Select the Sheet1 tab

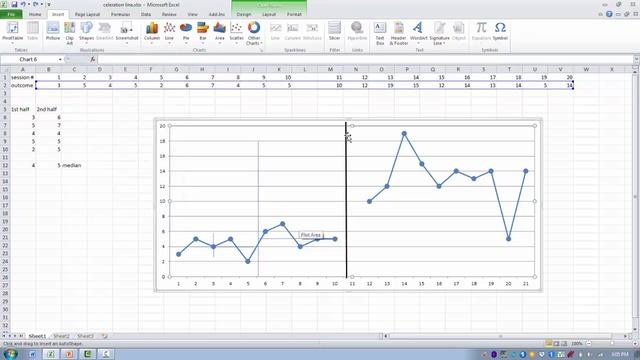tap(37, 336)
